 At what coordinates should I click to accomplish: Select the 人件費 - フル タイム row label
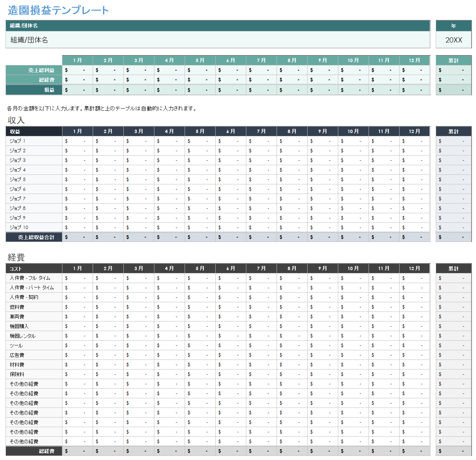(34, 278)
